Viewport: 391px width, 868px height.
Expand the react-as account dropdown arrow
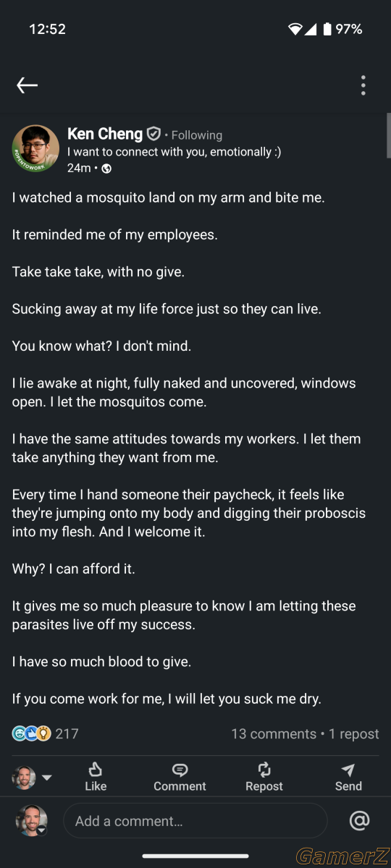pos(47,778)
